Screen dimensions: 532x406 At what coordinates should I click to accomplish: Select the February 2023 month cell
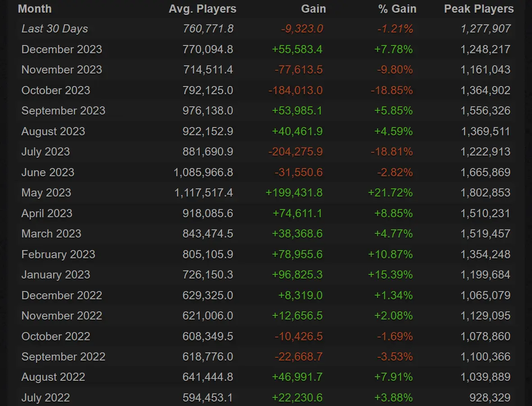tap(59, 255)
